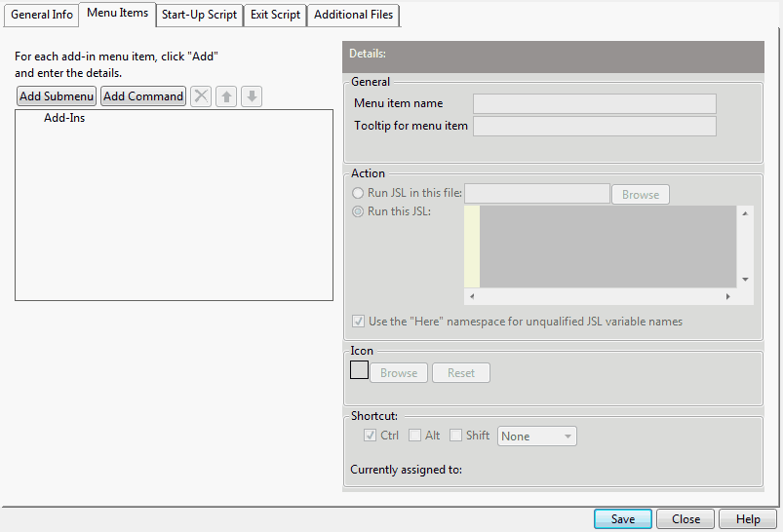Click the delete X icon
The height and width of the screenshot is (532, 783).
tap(201, 96)
